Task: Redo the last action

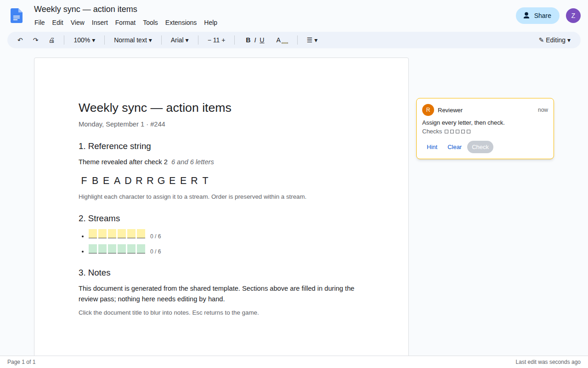Action: coord(36,40)
